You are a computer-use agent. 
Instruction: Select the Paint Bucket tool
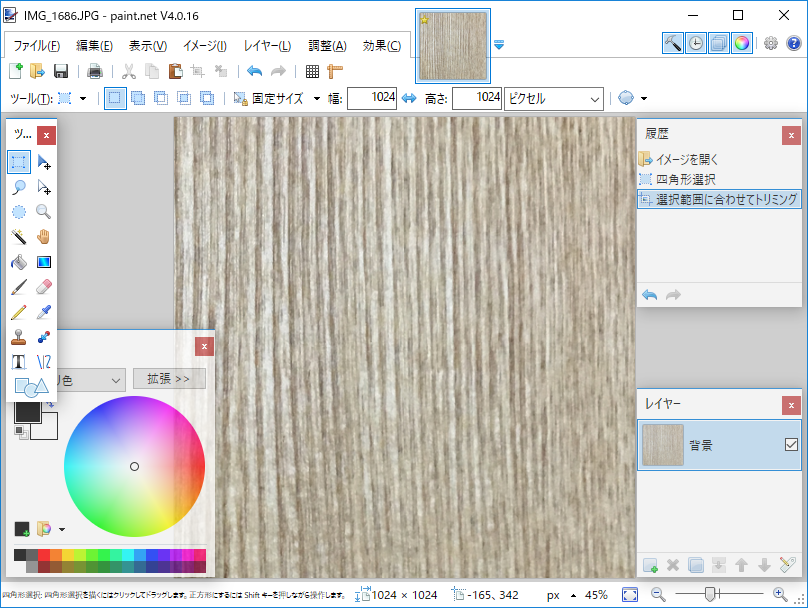(x=19, y=262)
